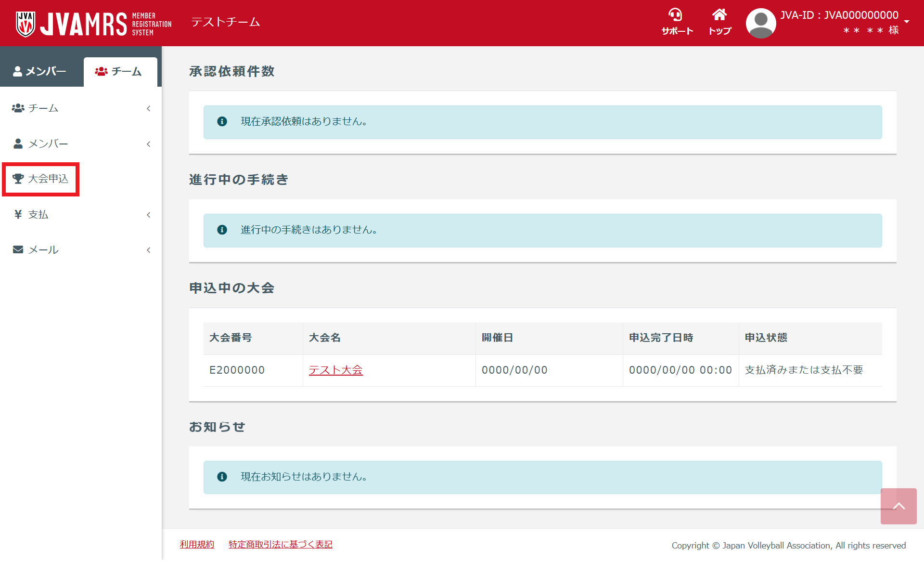Expand the メンバー sidebar submenu chevron
This screenshot has height=561, width=924.
pos(149,144)
